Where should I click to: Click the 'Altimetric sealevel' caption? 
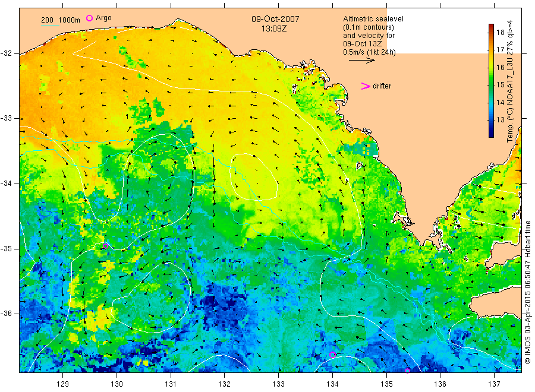coord(373,19)
